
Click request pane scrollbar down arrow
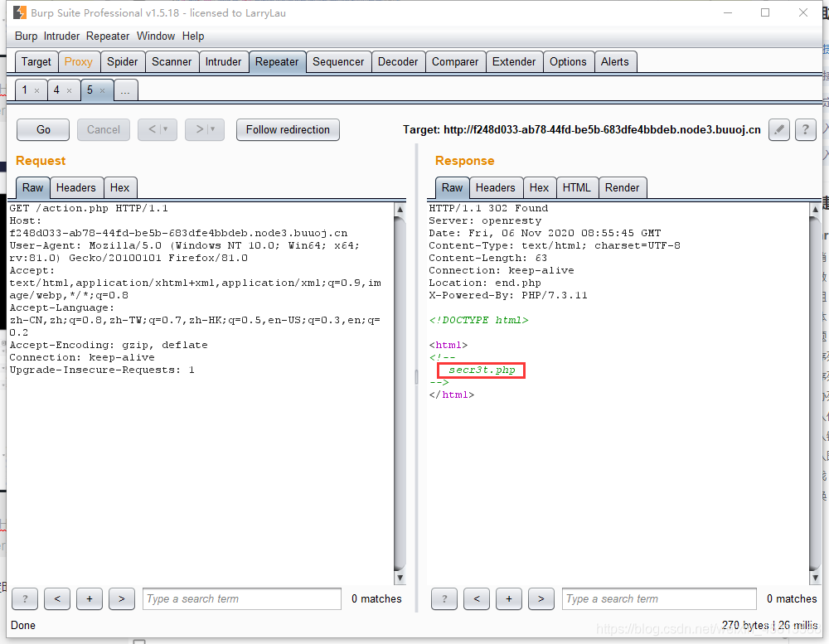(400, 578)
